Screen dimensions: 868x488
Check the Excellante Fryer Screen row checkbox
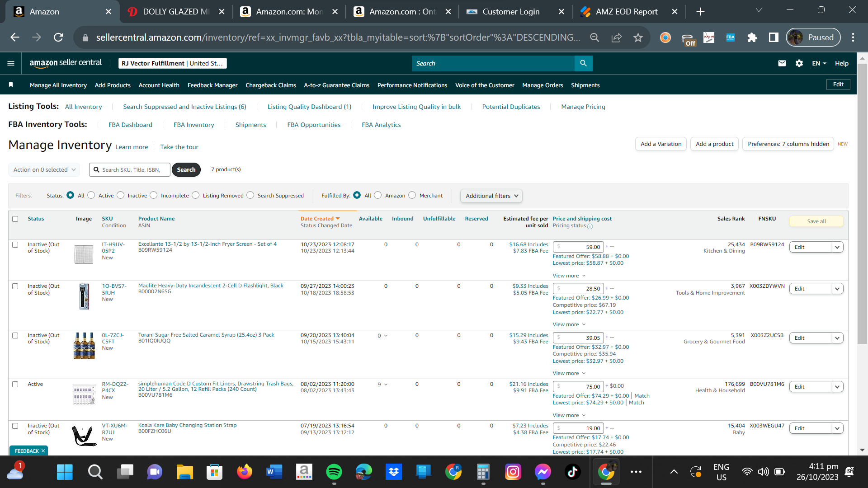coord(15,244)
